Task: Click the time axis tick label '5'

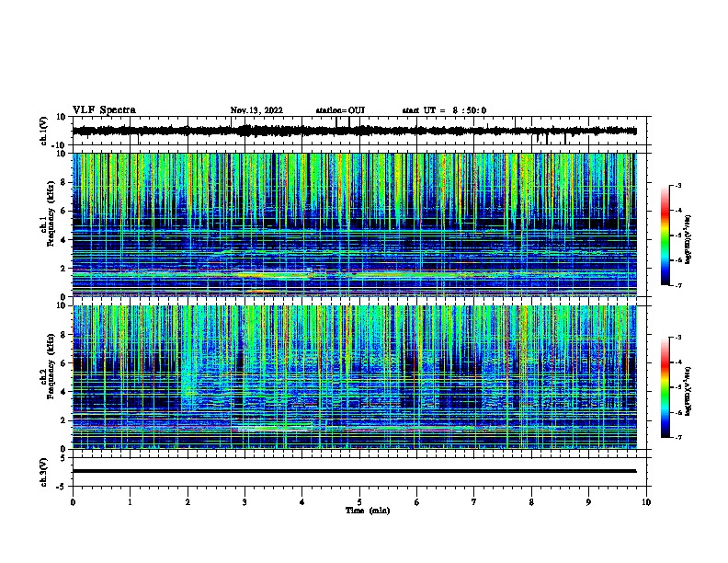Action: (x=359, y=501)
